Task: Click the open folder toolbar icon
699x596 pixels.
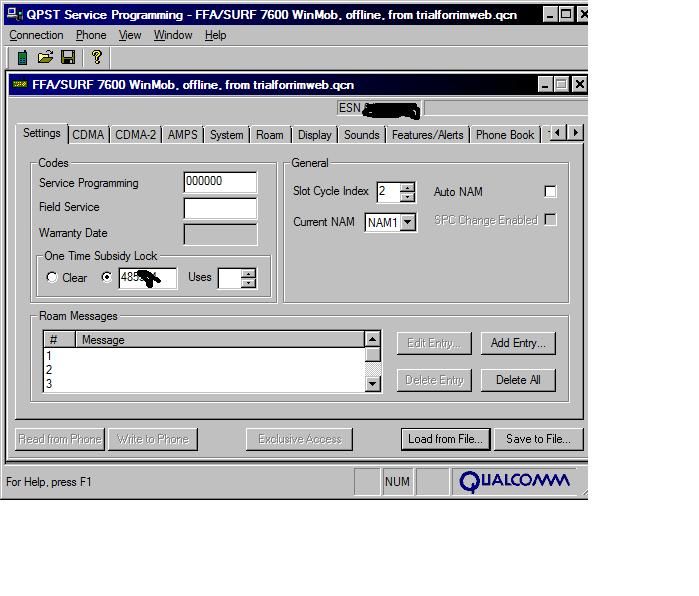Action: [45, 58]
